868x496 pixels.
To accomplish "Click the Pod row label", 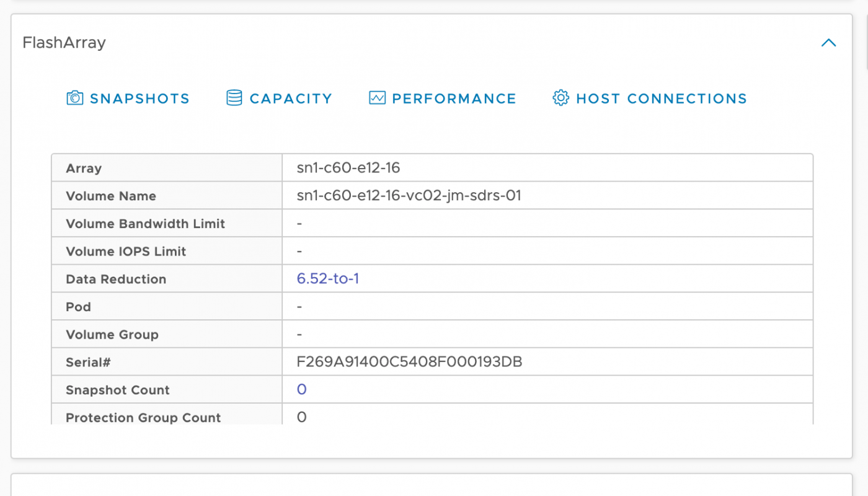I will [x=78, y=307].
